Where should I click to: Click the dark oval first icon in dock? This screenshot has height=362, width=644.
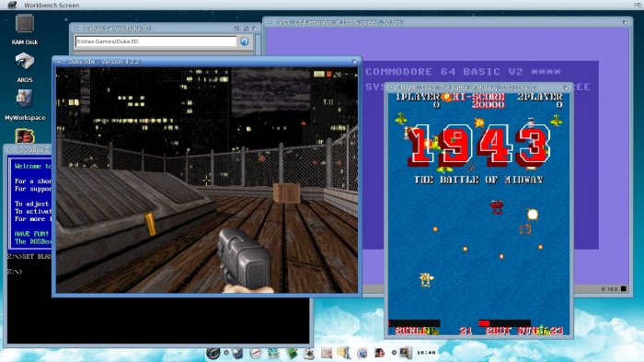point(213,353)
